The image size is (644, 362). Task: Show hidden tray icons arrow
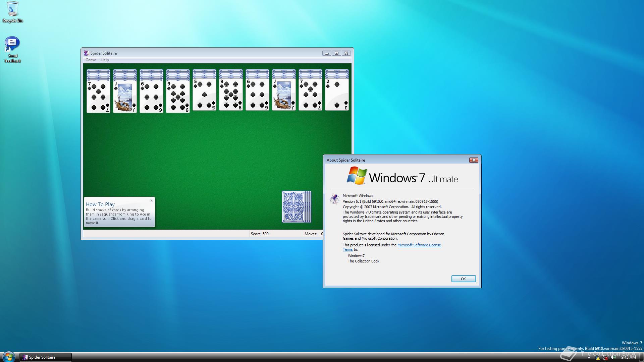[589, 357]
